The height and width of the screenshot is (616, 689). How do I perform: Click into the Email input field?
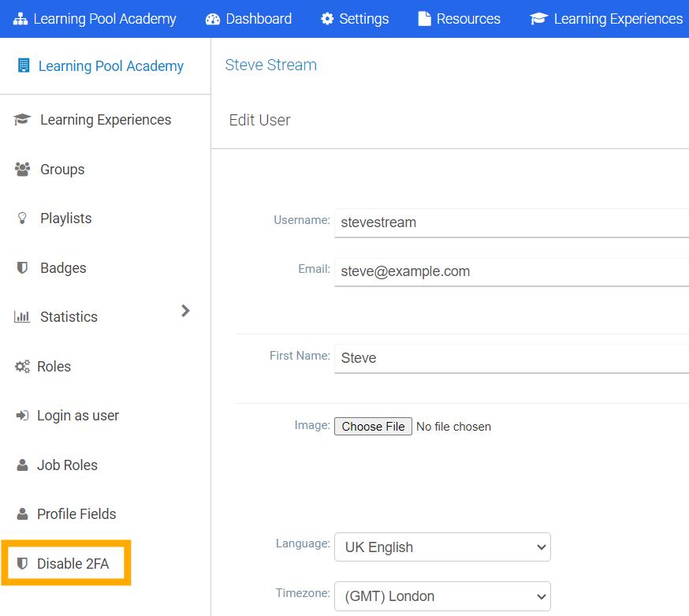coord(511,271)
